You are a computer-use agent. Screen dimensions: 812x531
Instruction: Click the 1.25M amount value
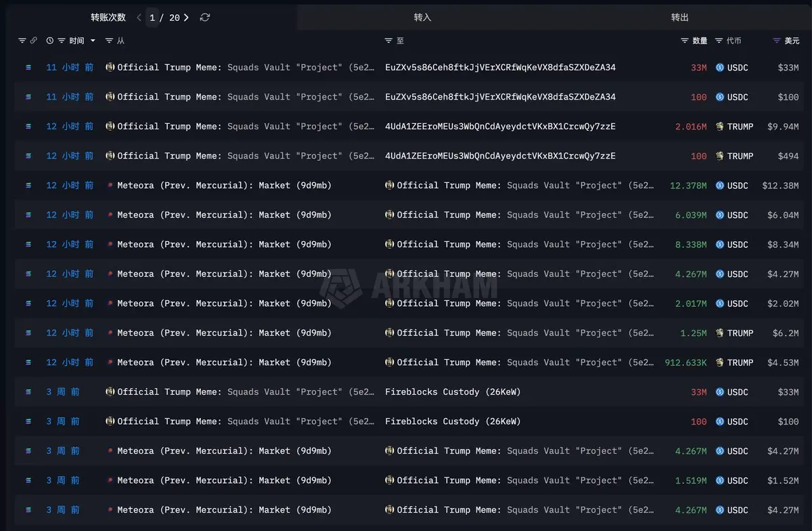coord(694,333)
